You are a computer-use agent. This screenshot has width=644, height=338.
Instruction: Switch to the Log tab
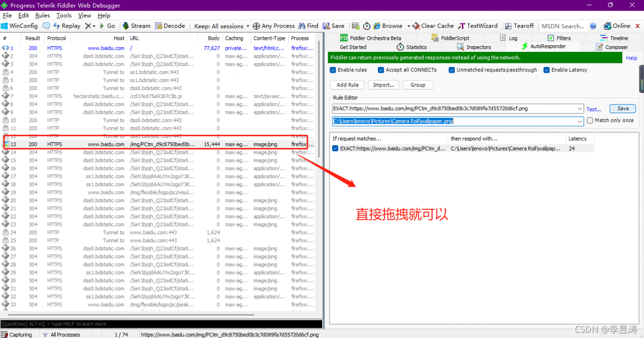(508, 38)
